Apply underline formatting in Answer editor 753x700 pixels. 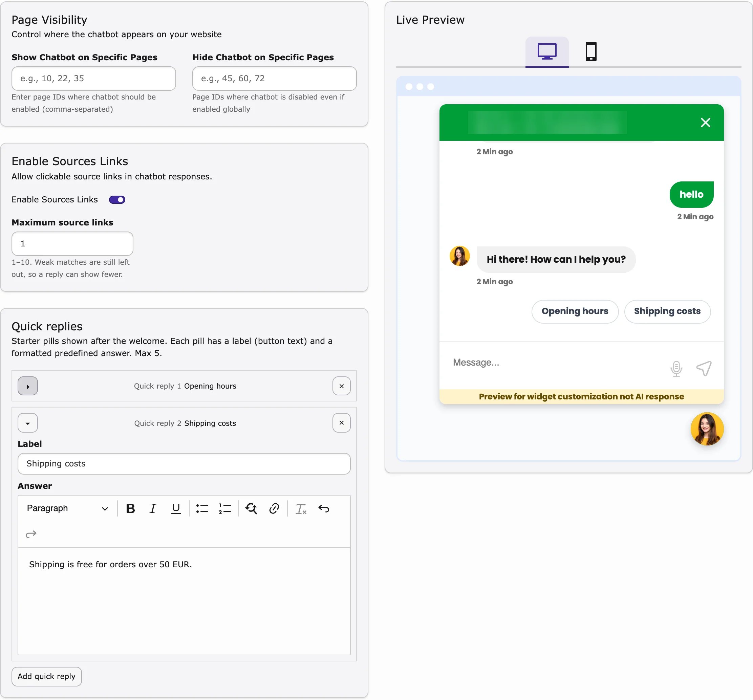(176, 508)
